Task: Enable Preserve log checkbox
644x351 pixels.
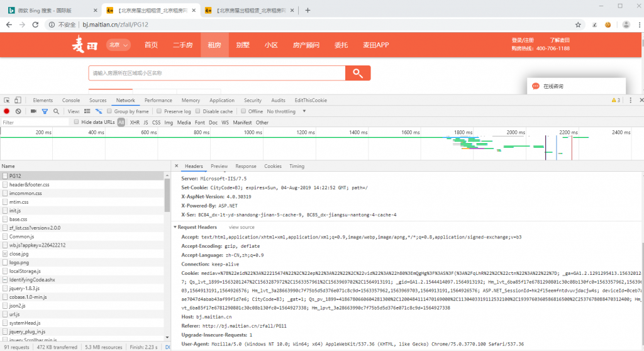Action: 160,111
